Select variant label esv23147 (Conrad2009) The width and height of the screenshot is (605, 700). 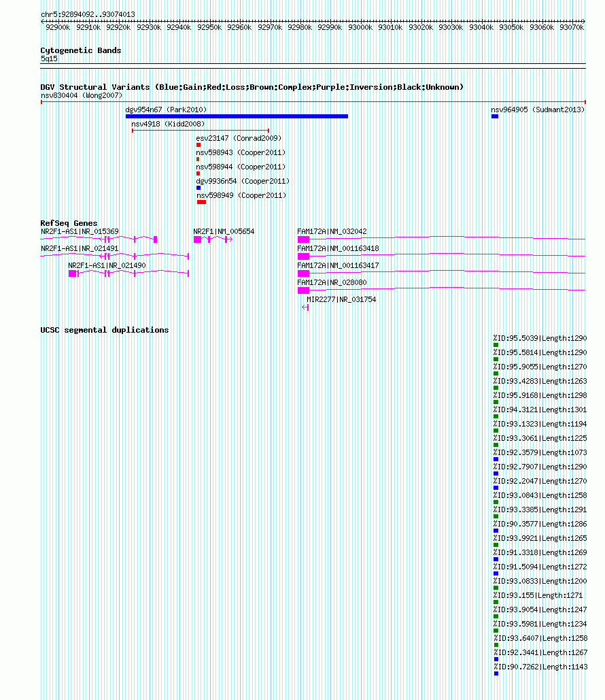[239, 138]
